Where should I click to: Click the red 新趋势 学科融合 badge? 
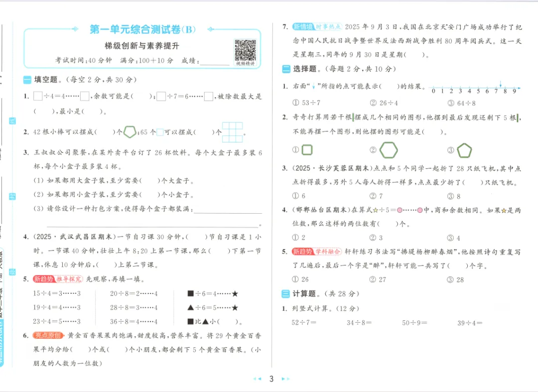click(x=317, y=252)
